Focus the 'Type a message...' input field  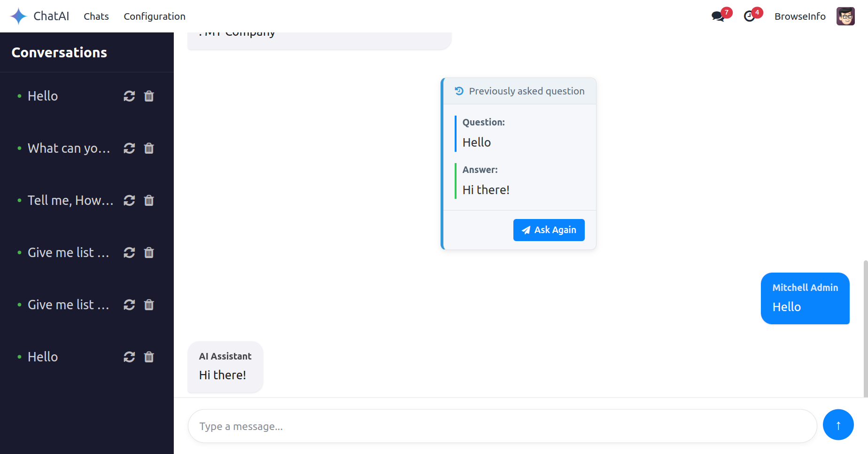pos(503,426)
